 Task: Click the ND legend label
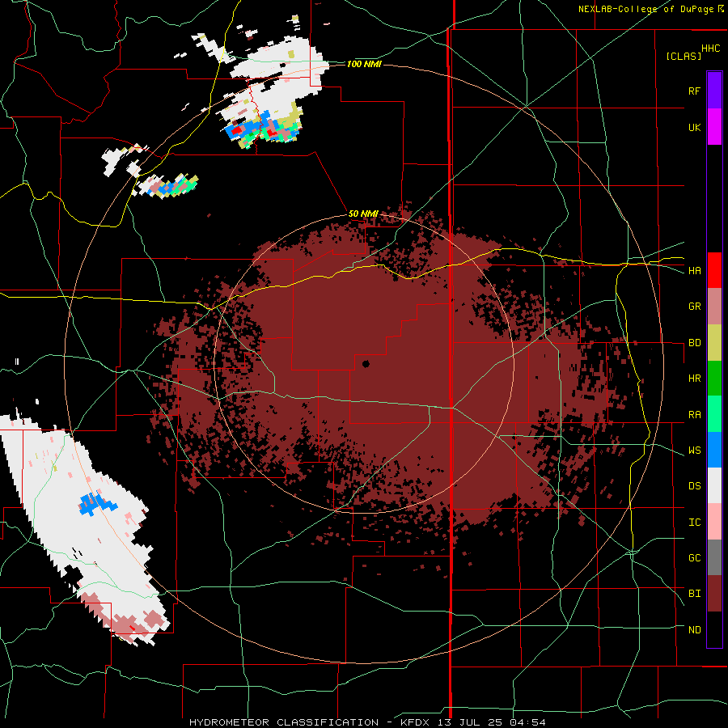pyautogui.click(x=694, y=630)
